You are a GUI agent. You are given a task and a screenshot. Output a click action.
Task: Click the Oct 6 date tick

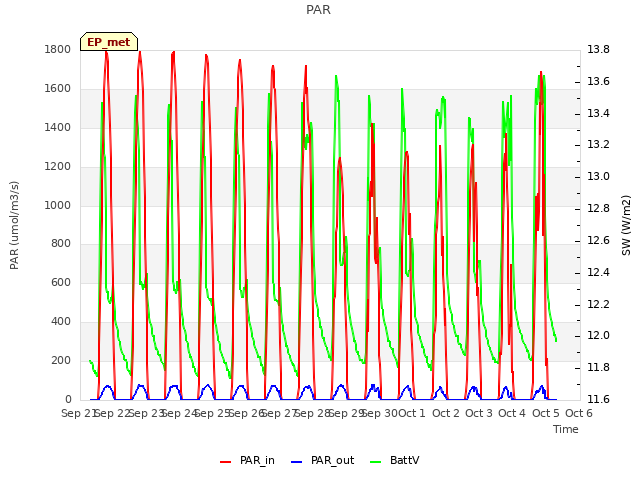pos(579,413)
